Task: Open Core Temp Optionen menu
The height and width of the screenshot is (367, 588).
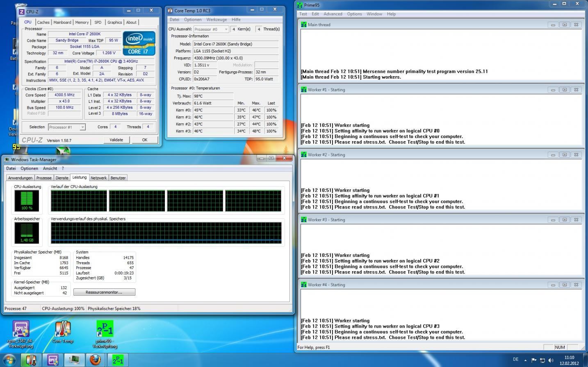Action: [193, 20]
